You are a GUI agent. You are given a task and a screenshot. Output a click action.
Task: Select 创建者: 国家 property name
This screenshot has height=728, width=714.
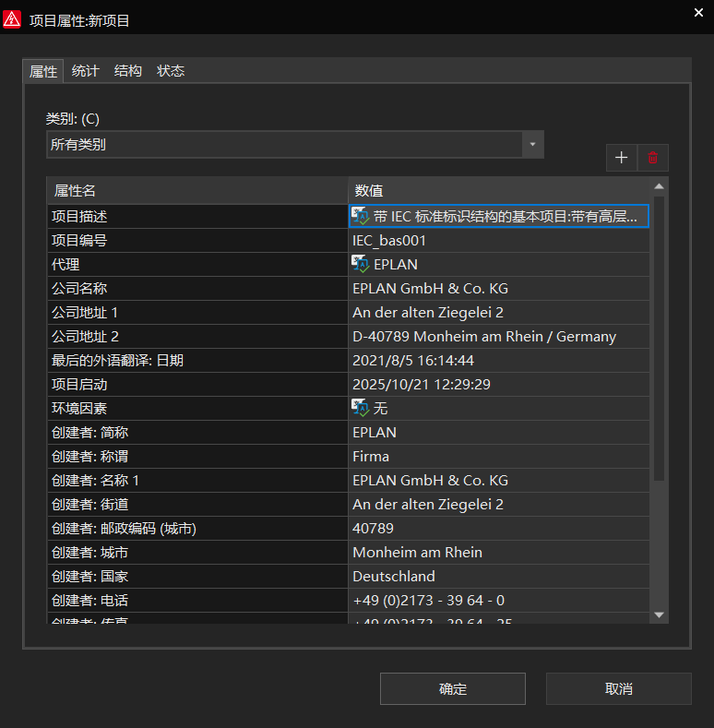coord(197,576)
